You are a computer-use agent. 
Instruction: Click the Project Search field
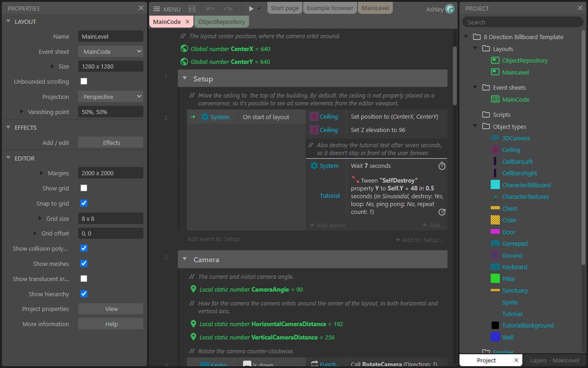tap(523, 22)
